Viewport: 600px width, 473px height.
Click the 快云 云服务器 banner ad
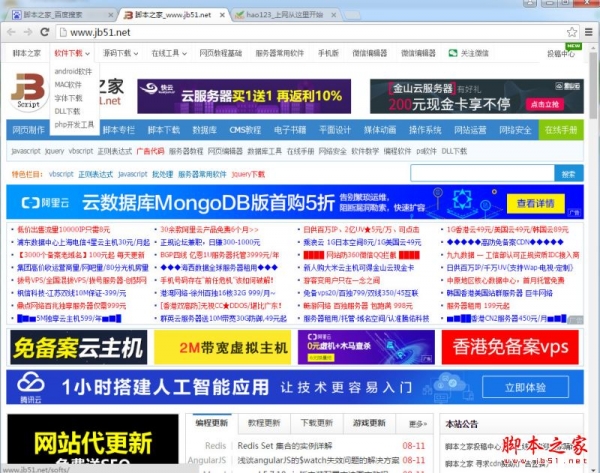point(244,96)
